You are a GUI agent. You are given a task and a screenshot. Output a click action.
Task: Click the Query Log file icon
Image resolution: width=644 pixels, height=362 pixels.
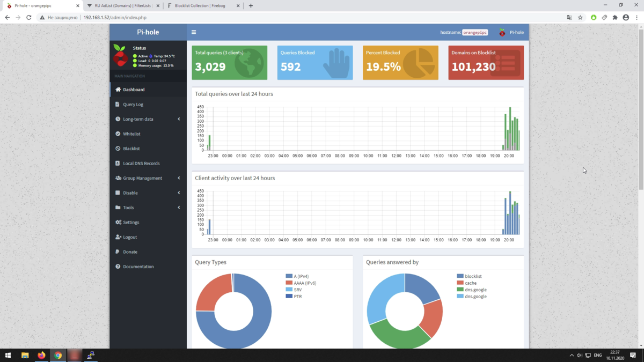tap(118, 104)
